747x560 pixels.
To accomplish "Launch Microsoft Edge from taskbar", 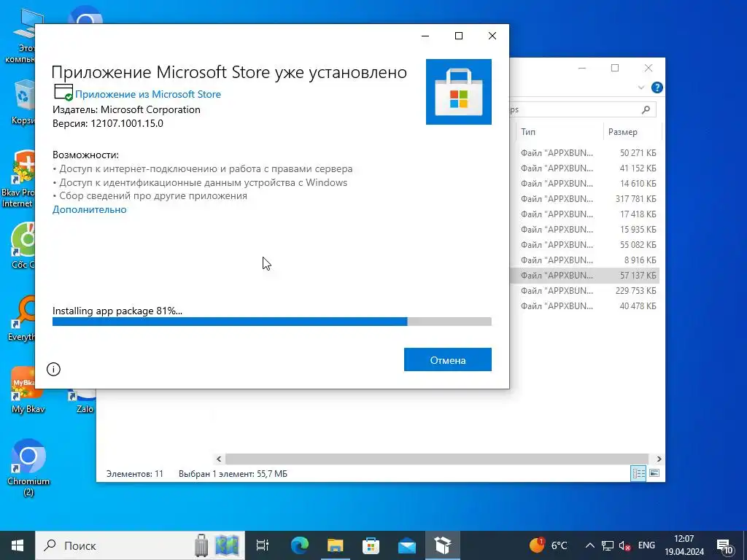I will [300, 545].
